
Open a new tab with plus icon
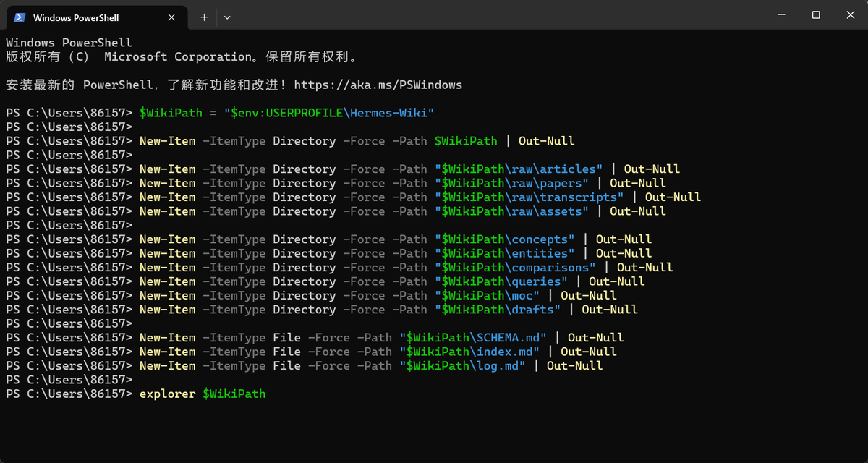pyautogui.click(x=204, y=17)
